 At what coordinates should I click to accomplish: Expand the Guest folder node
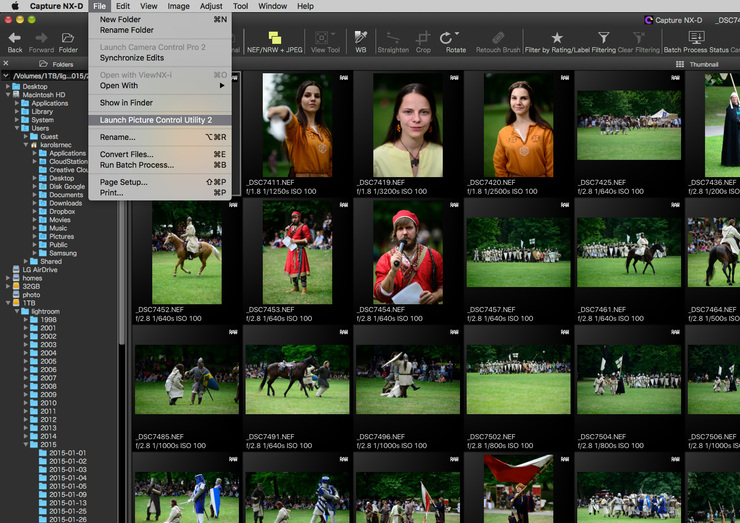point(25,136)
